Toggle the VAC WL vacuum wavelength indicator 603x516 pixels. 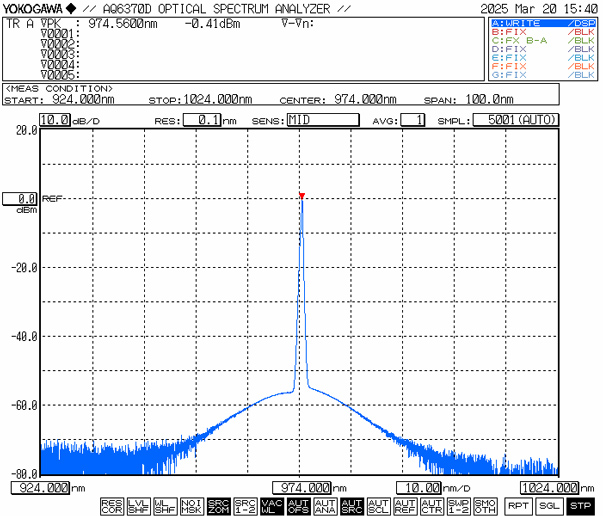point(272,506)
